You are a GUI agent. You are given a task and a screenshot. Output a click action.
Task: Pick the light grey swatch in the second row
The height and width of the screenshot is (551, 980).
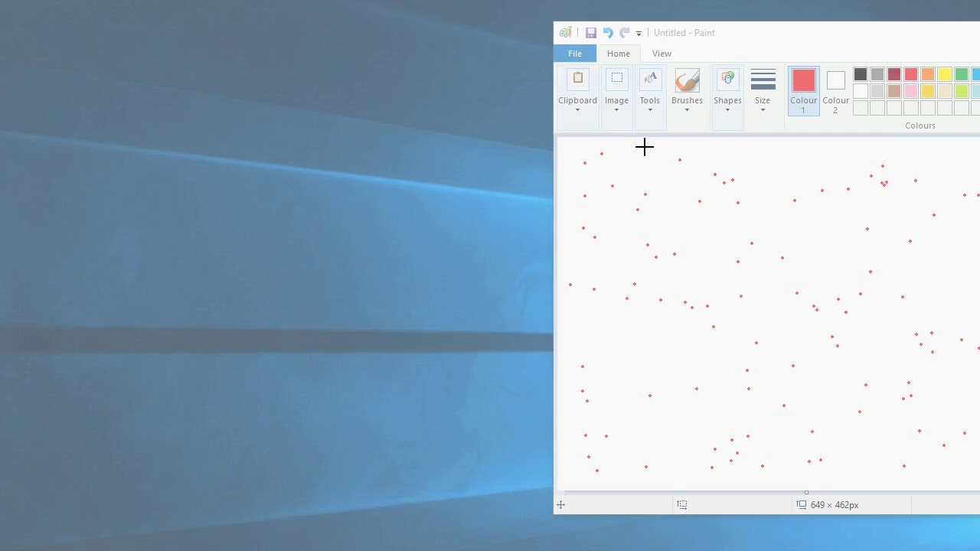click(x=877, y=91)
